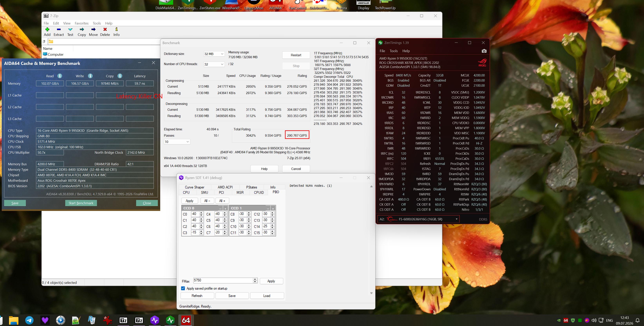644x326 pixels.
Task: Show info for AIDA64 Copy column
Action: click(120, 76)
